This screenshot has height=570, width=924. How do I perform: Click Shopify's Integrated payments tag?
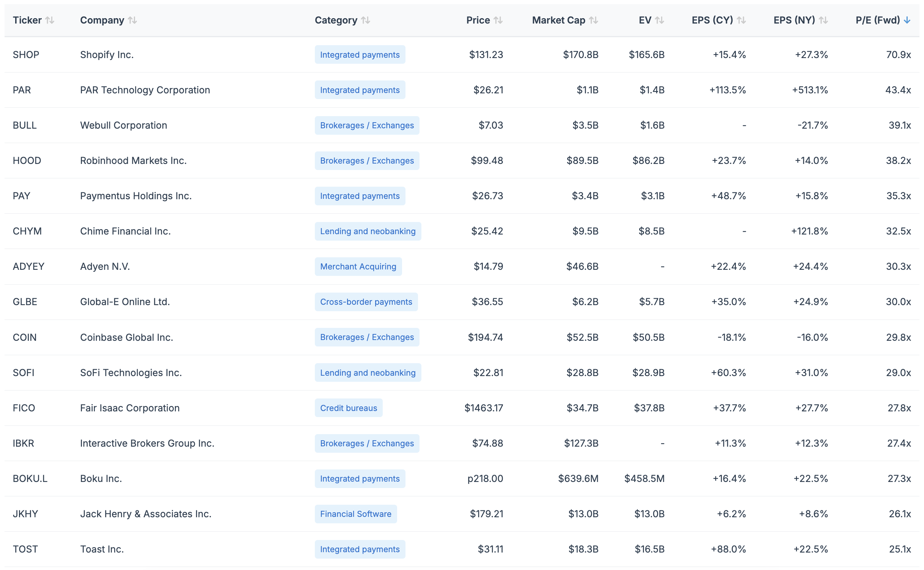[x=360, y=55]
